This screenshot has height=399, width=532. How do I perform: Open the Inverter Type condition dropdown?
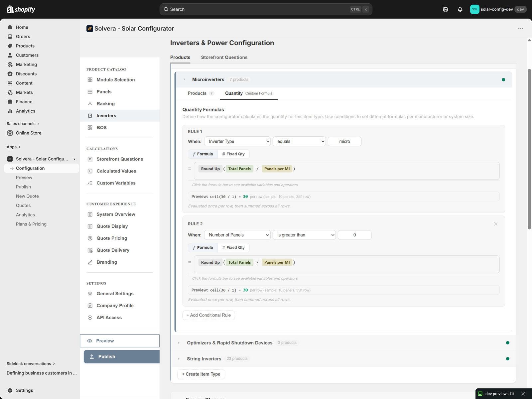point(237,141)
